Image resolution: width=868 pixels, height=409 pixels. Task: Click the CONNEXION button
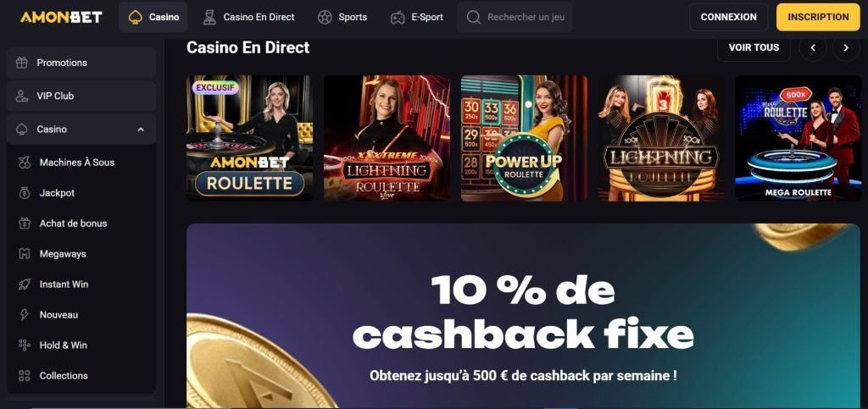coord(728,17)
